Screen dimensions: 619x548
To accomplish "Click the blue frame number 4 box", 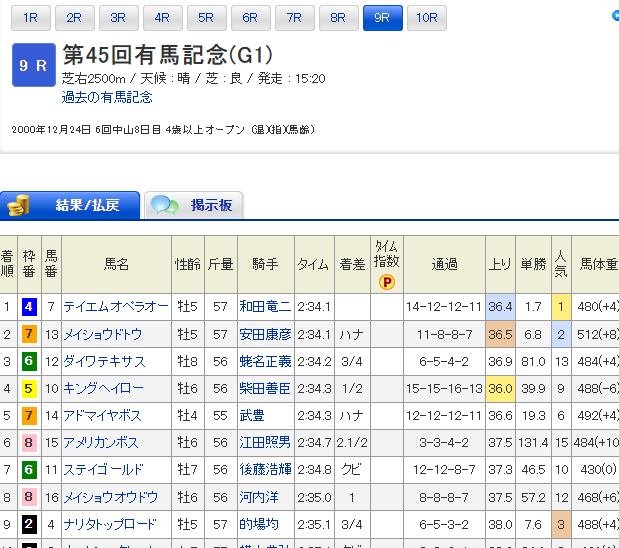I will click(x=30, y=307).
